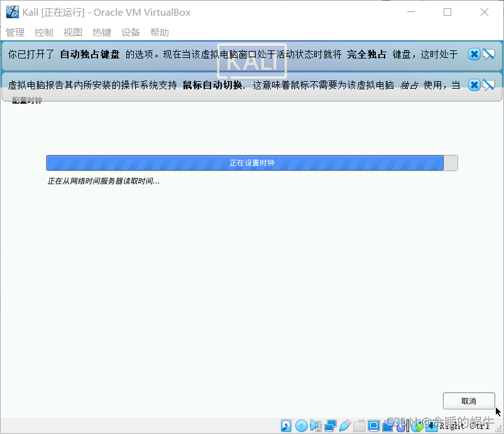Close the VirtualBox window

pos(485,12)
